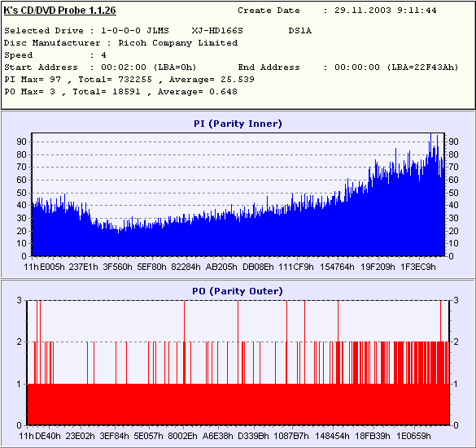The width and height of the screenshot is (476, 448).
Task: Click the 1E0659h label on PO x-axis
Action: tap(413, 436)
